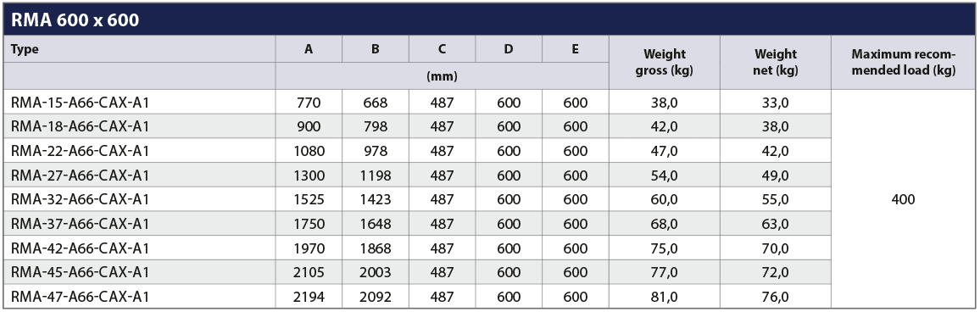Click the Maximum recommended load header
This screenshot has width=980, height=312.
tap(904, 63)
